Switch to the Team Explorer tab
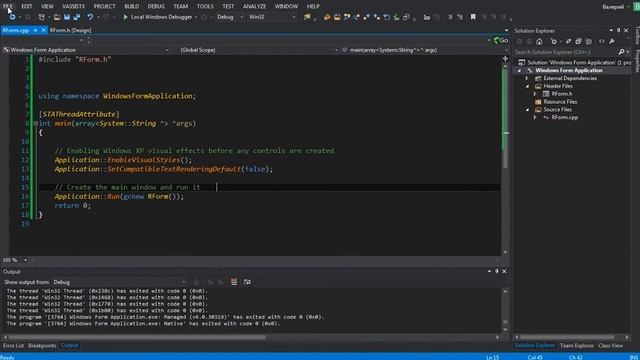This screenshot has width=640, height=360. [576, 346]
